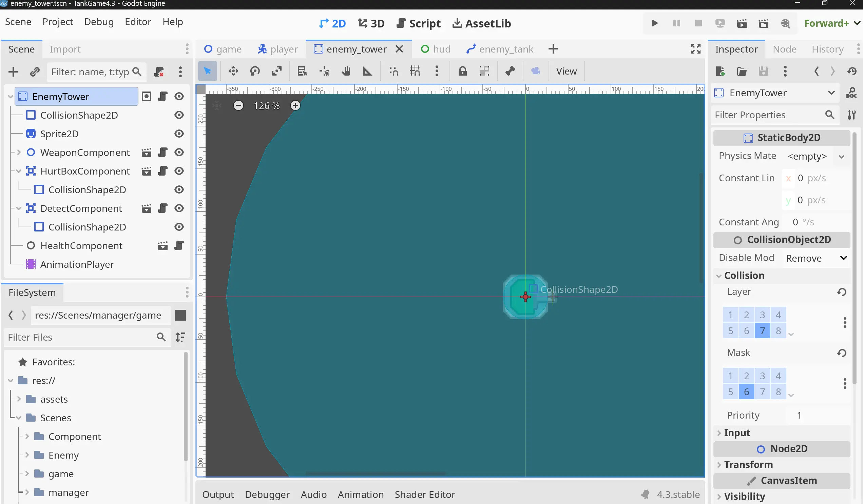Enable collision Layer bit 7
863x504 pixels.
point(762,331)
